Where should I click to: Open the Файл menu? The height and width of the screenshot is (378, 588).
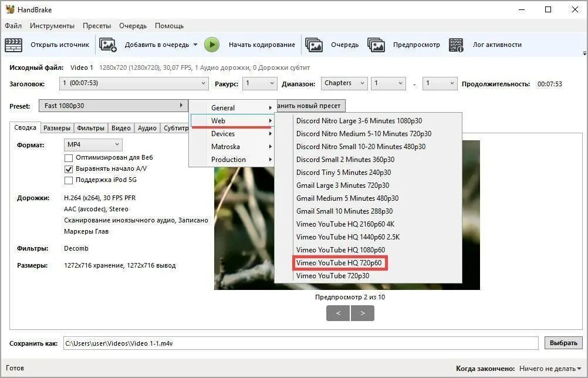[13, 26]
